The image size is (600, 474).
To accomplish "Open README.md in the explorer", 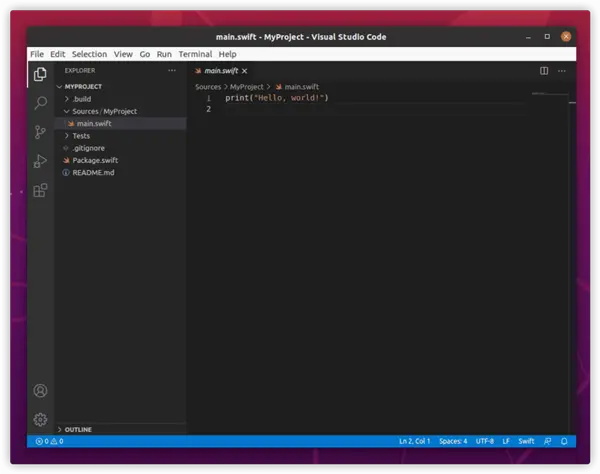I will pos(93,172).
